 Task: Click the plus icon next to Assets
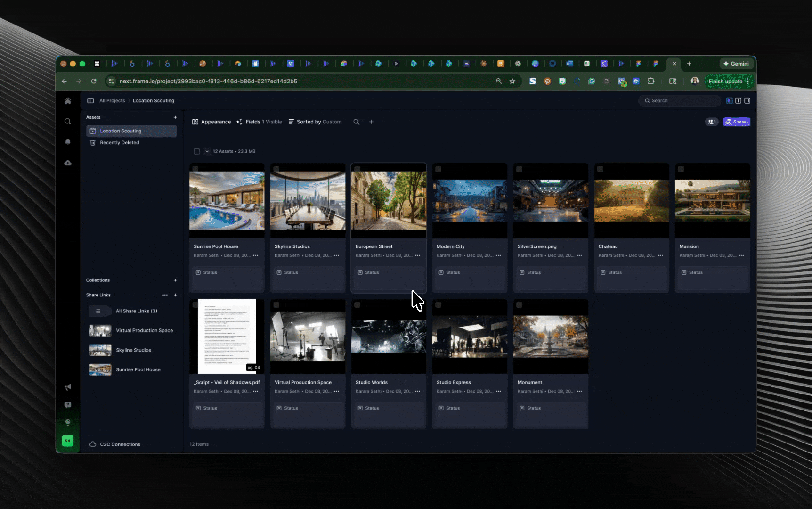pyautogui.click(x=175, y=117)
